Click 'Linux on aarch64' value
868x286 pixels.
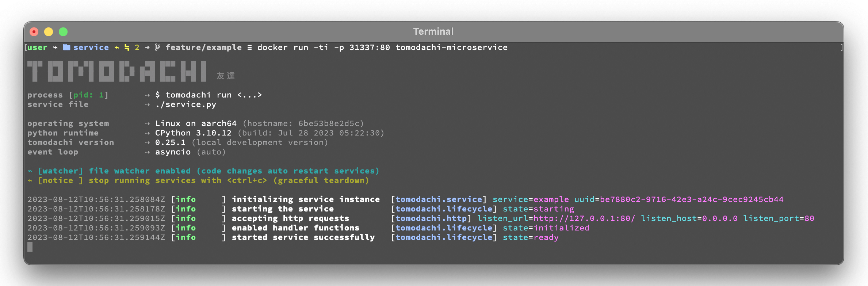click(x=196, y=123)
